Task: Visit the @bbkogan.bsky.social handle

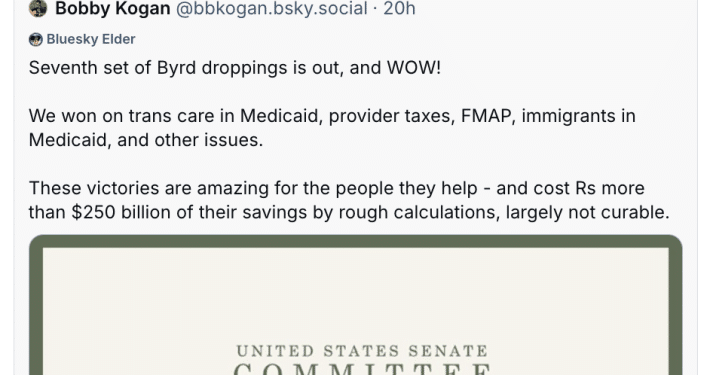Action: pos(271,8)
